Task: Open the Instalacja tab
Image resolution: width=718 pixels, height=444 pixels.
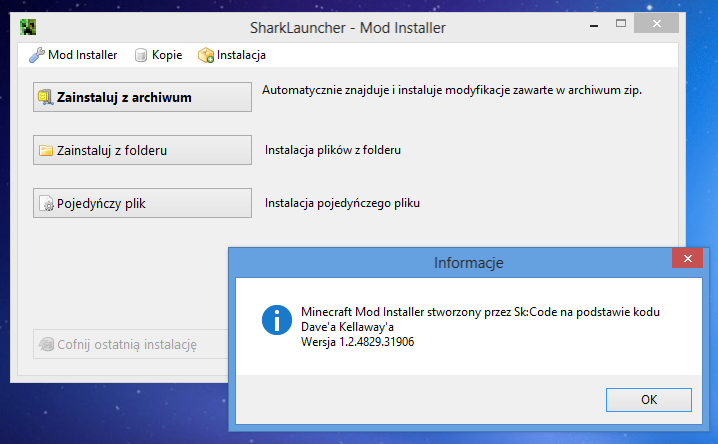Action: tap(232, 55)
